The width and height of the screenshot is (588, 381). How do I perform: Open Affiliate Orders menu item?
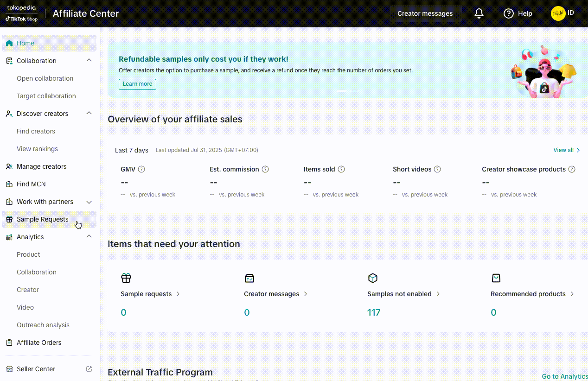pos(39,343)
